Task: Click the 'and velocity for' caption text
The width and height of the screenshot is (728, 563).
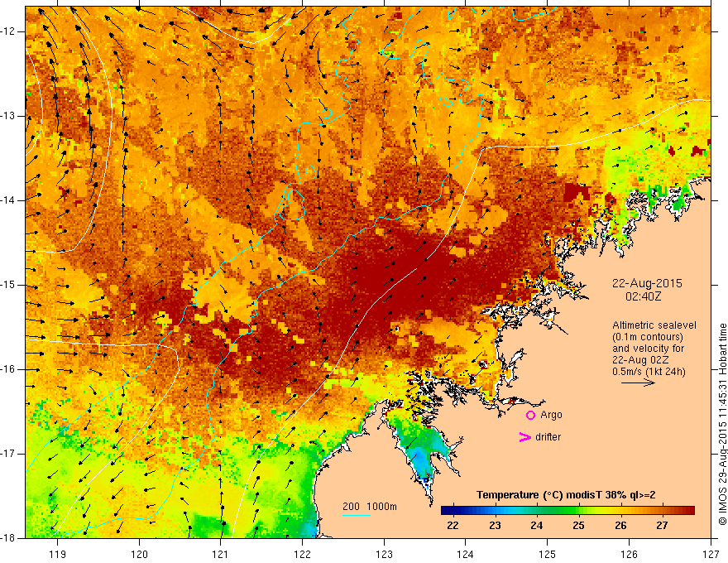Action: (x=648, y=349)
